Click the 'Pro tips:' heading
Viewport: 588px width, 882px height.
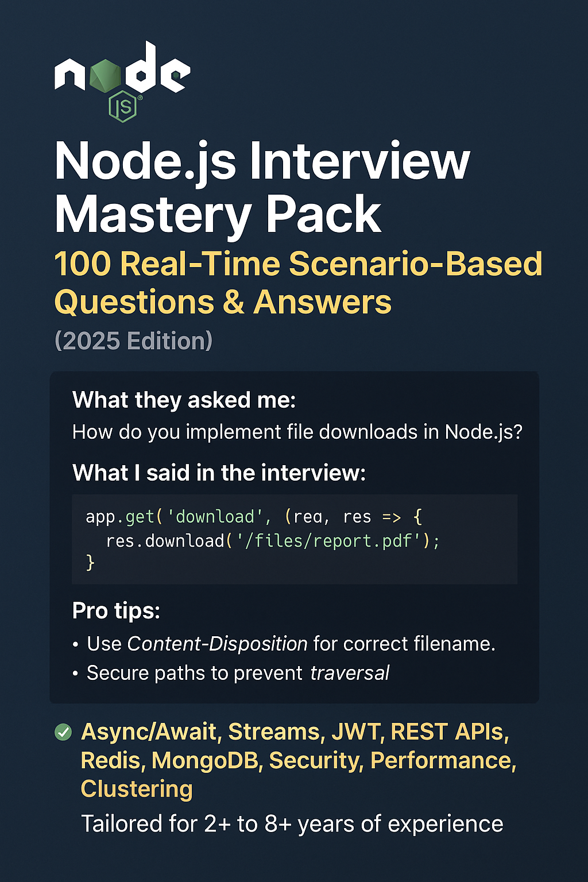pos(116,611)
